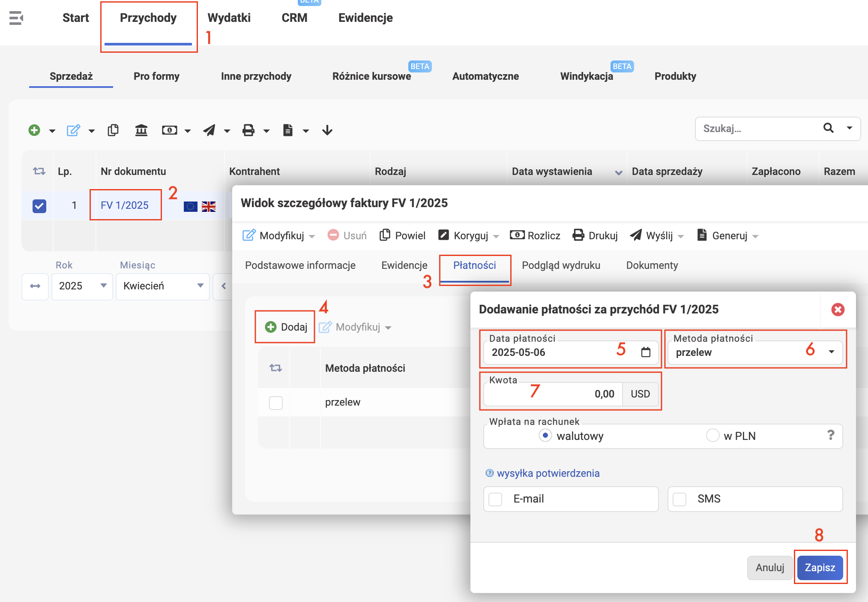This screenshot has height=602, width=868.
Task: Click the printer icon in main toolbar
Action: (248, 130)
